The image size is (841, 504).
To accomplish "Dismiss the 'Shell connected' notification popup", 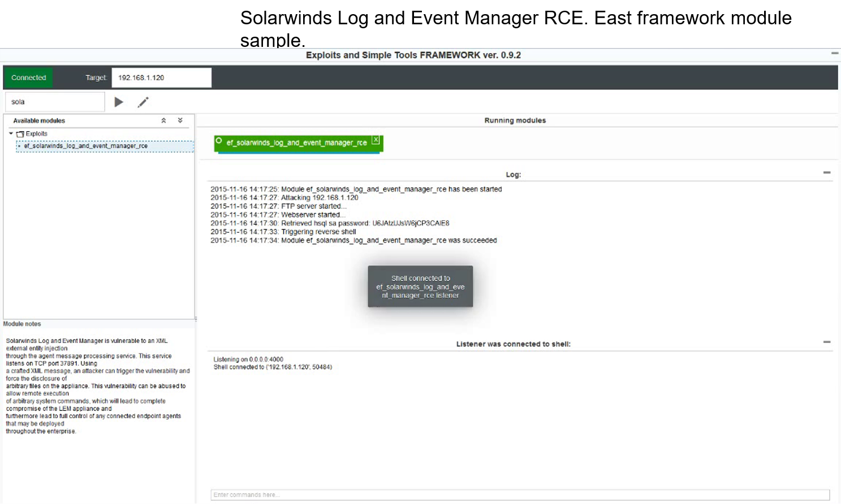I will click(420, 286).
